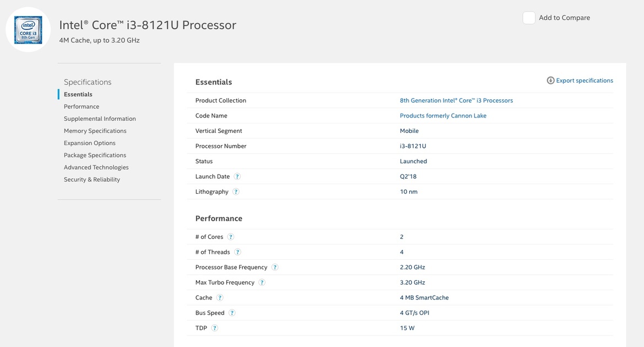Click the '# of Threads' value 4
Screen dimensions: 644x347
click(x=402, y=252)
